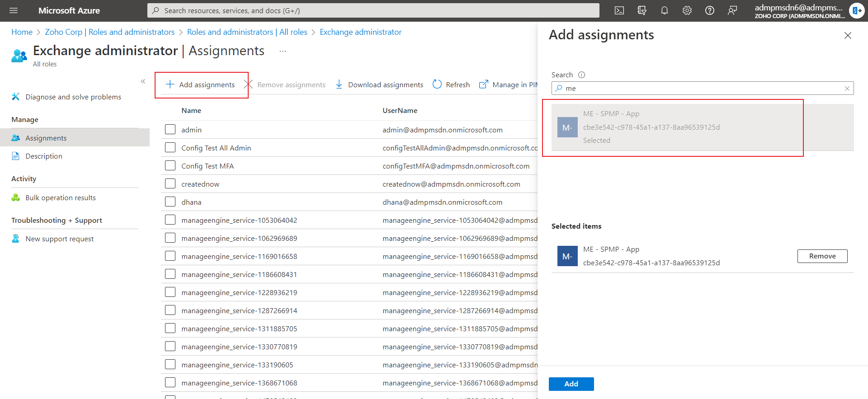Click the M- avatar in search results
Viewport: 868px width, 399px height.
click(x=567, y=127)
